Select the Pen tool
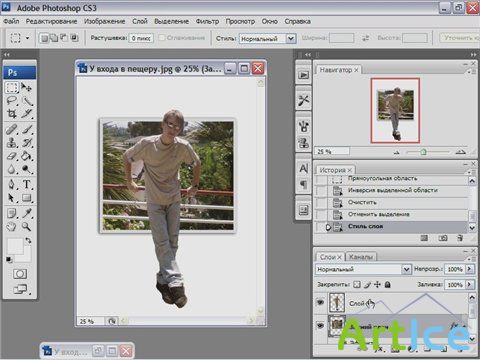Viewport: 480px width, 360px height. point(12,184)
